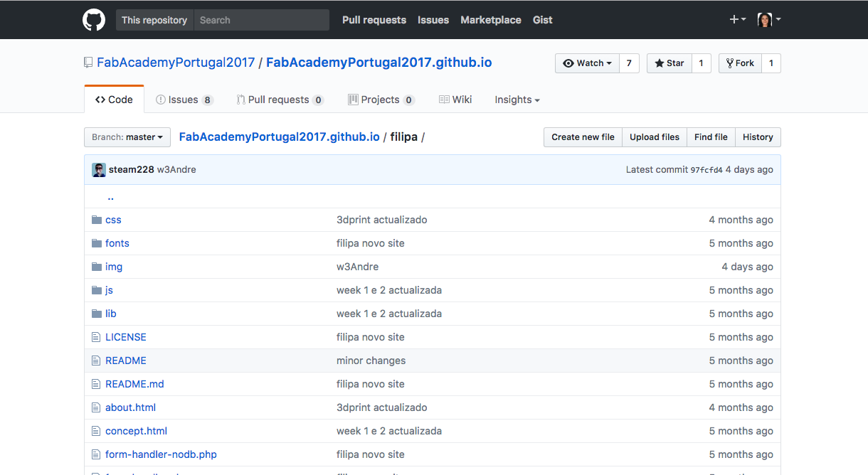This screenshot has height=475, width=868.
Task: Click the FabAcademyPortugal2017 owner link
Action: (176, 63)
